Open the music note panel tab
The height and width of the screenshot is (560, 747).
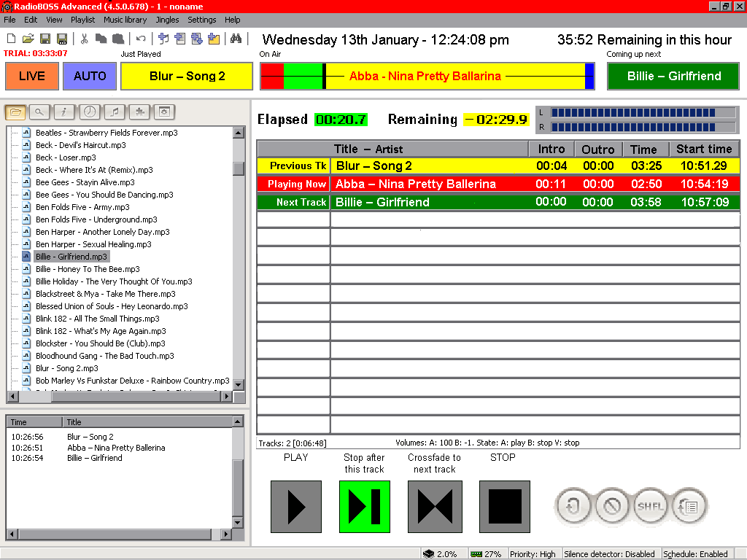click(x=115, y=112)
